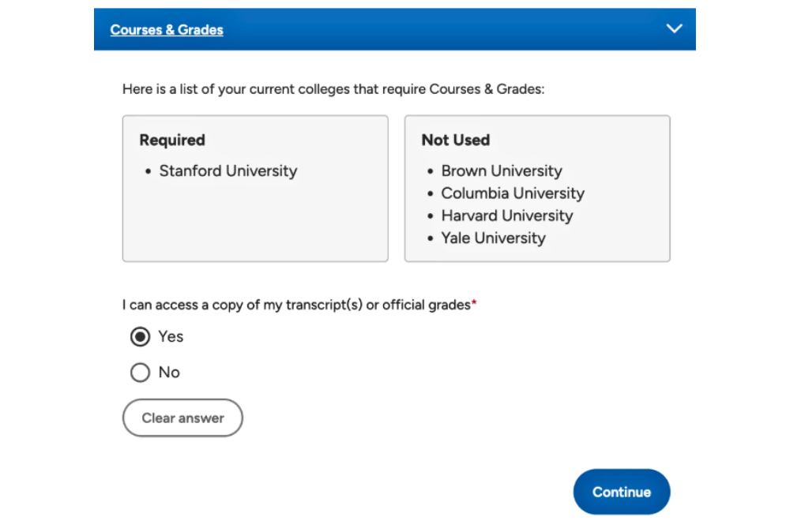Click the Columbia University list entry
This screenshot has height=532, width=790.
click(x=512, y=193)
